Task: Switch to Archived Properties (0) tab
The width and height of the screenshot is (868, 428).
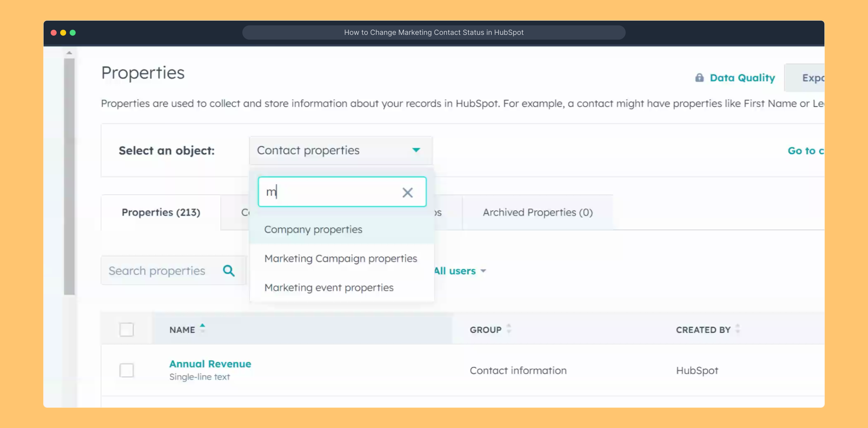Action: click(537, 212)
